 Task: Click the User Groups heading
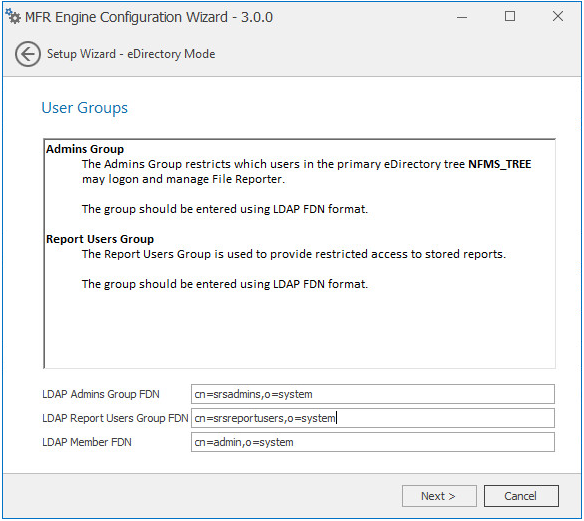coord(85,108)
